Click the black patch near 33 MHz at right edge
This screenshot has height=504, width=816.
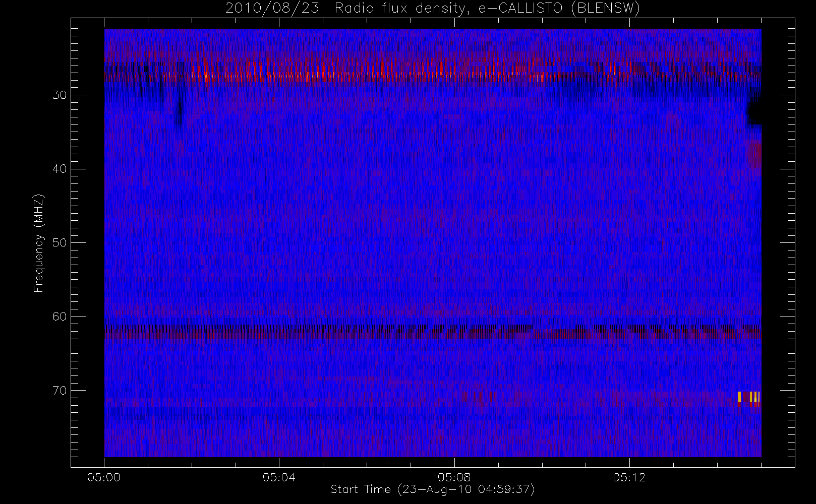point(754,114)
